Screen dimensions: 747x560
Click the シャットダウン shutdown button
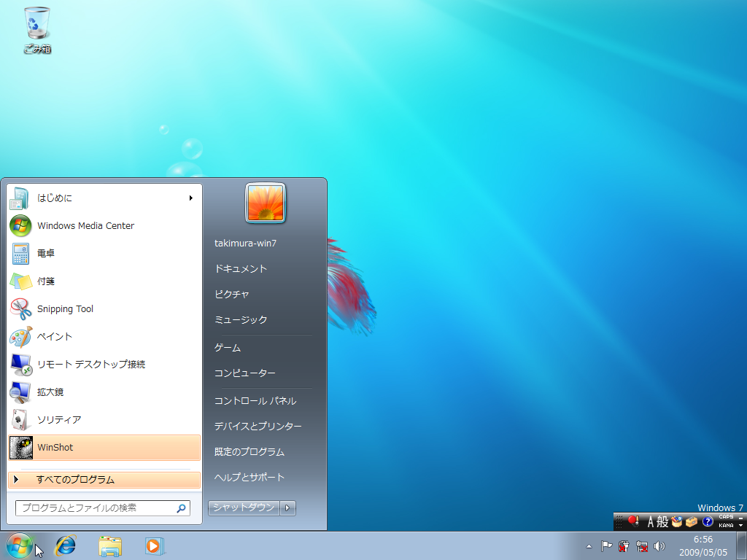[244, 507]
